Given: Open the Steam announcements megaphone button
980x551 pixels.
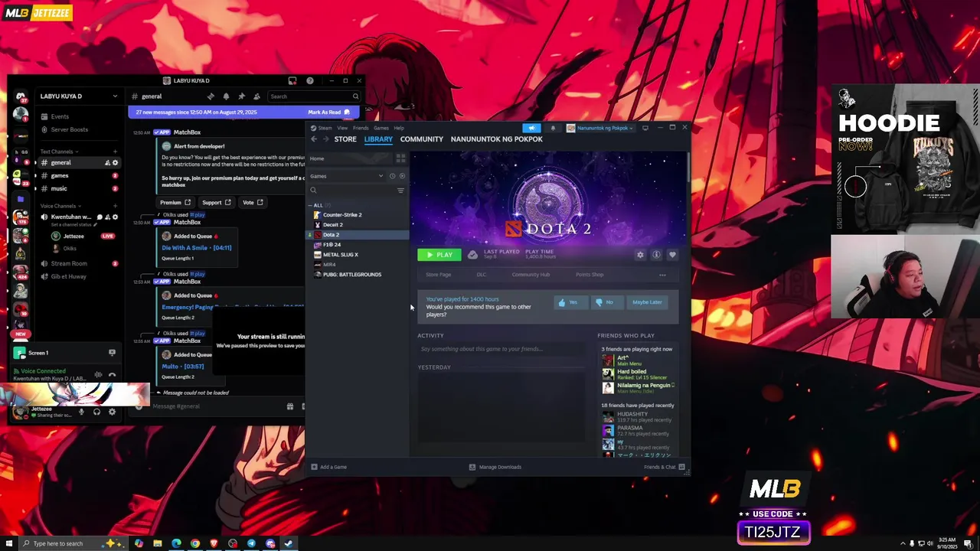Looking at the screenshot, I should tap(531, 128).
